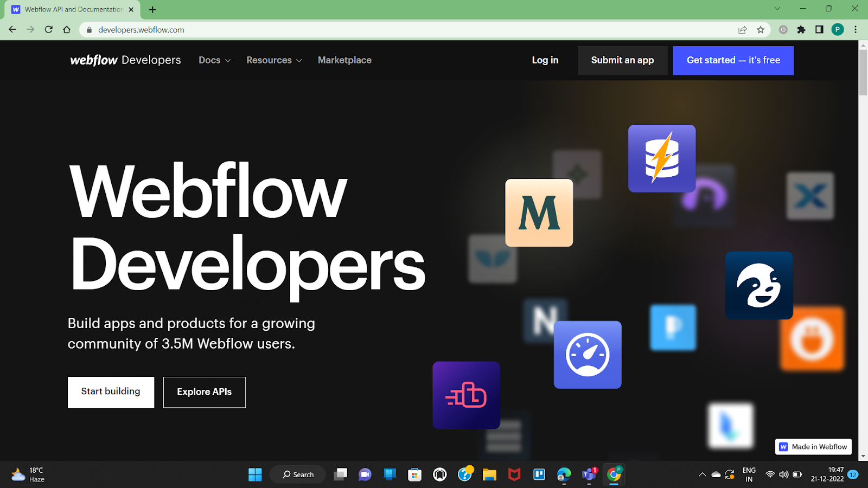868x488 pixels.
Task: Open File Explorer from the taskbar
Action: pos(489,474)
